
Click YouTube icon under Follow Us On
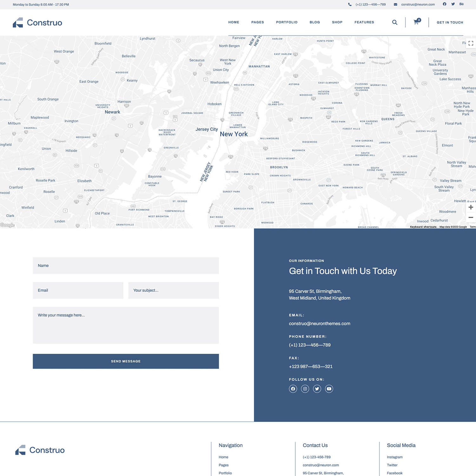pos(329,389)
